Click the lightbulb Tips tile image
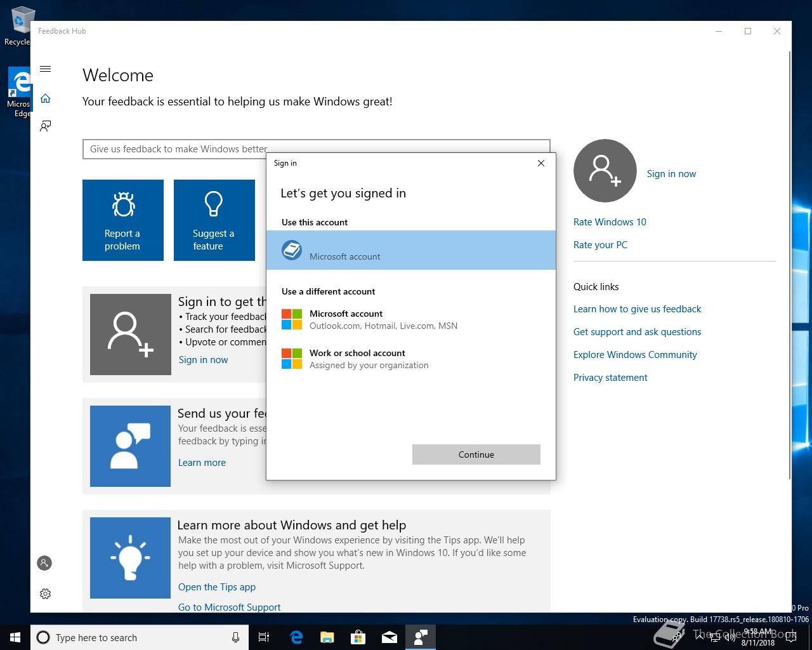Screen dimensions: 812x650 tap(131, 558)
